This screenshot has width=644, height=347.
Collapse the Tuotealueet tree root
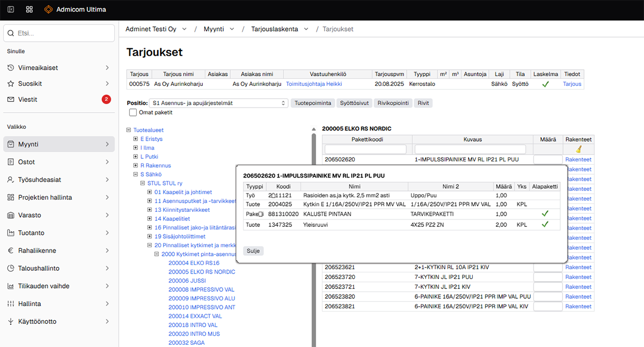(129, 130)
